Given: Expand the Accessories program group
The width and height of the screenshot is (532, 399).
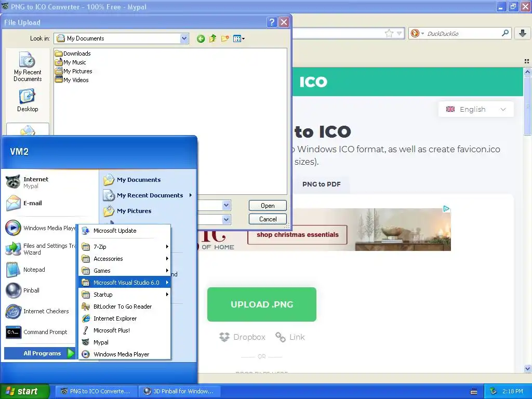Looking at the screenshot, I should coord(125,259).
